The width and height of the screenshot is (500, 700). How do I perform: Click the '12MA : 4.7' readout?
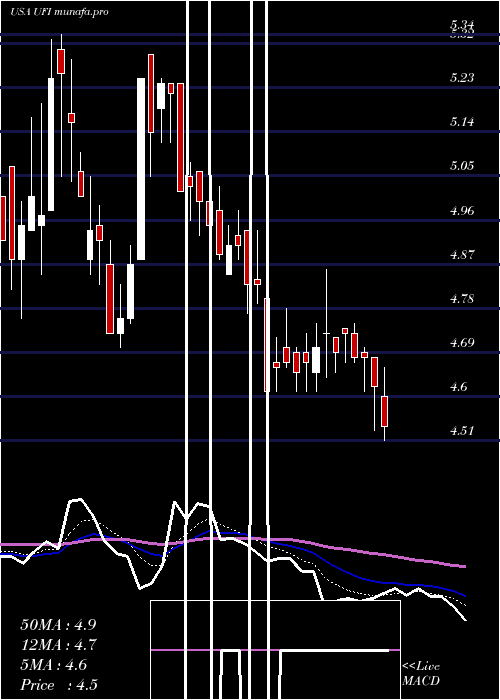tap(58, 645)
